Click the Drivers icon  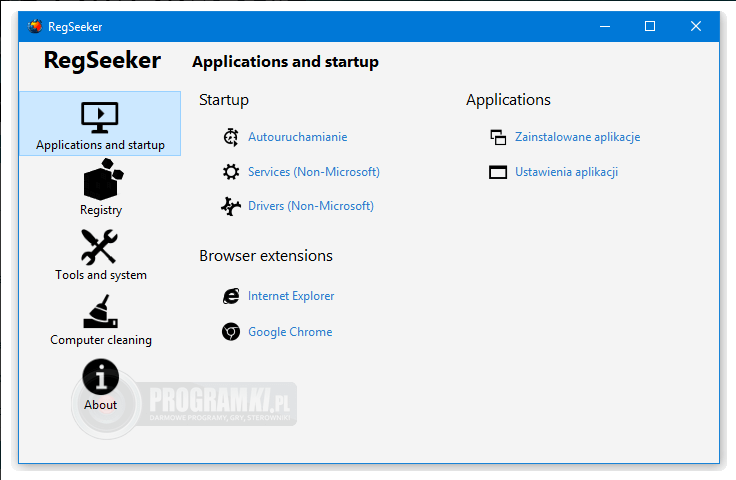[x=230, y=206]
